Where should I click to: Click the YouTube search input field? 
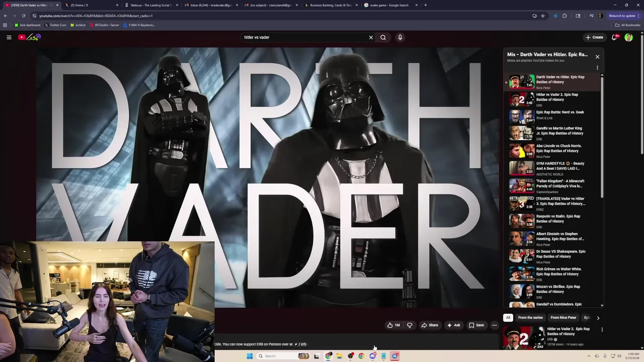pos(304,37)
